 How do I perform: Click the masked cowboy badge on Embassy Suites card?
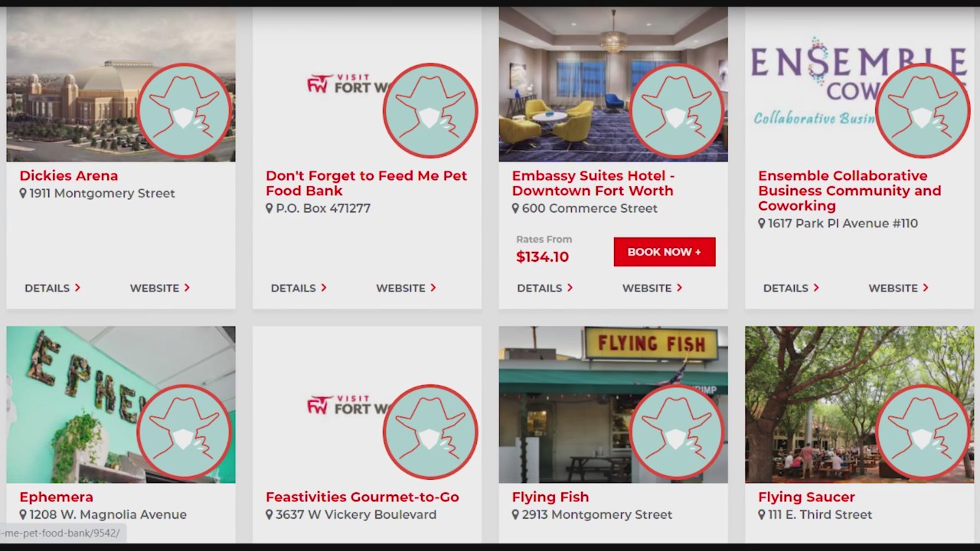[x=677, y=111]
